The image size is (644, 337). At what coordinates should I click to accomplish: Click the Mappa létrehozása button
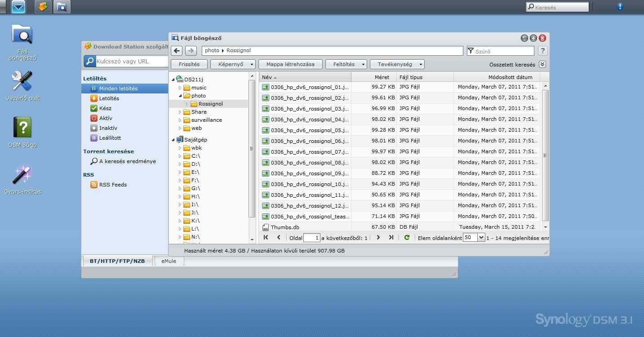290,64
